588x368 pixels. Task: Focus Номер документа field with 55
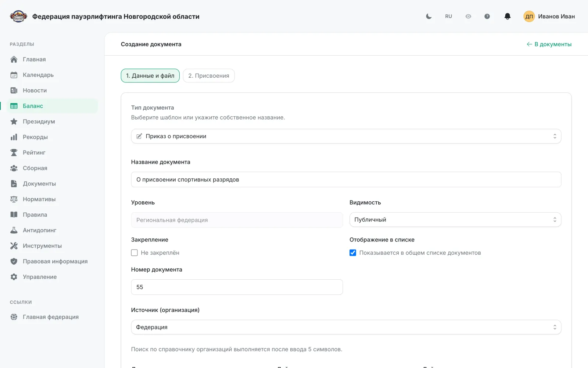click(237, 287)
